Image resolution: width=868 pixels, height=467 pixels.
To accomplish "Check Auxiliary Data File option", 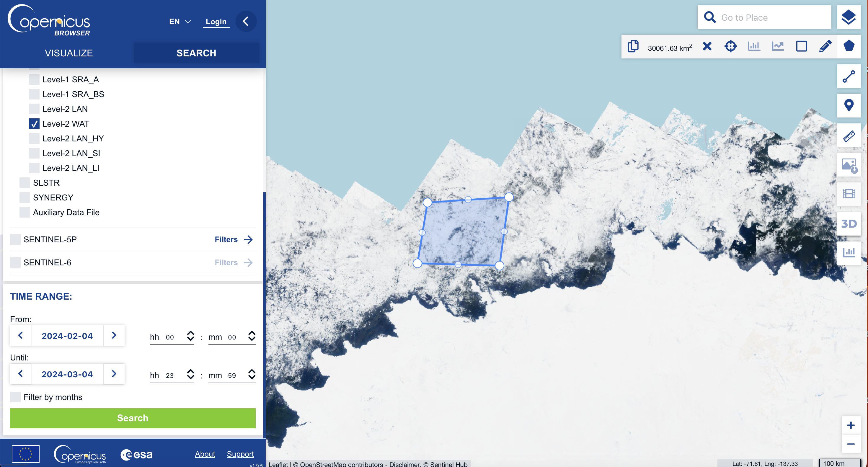I will pos(25,212).
